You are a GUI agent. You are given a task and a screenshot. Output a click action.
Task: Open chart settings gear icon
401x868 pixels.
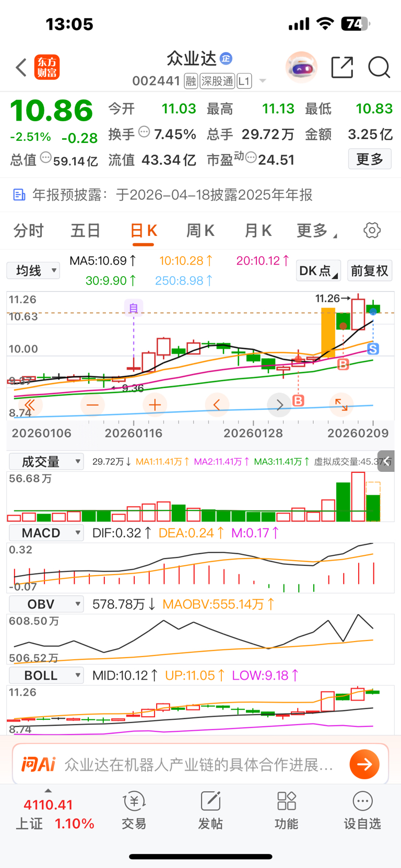point(372,230)
